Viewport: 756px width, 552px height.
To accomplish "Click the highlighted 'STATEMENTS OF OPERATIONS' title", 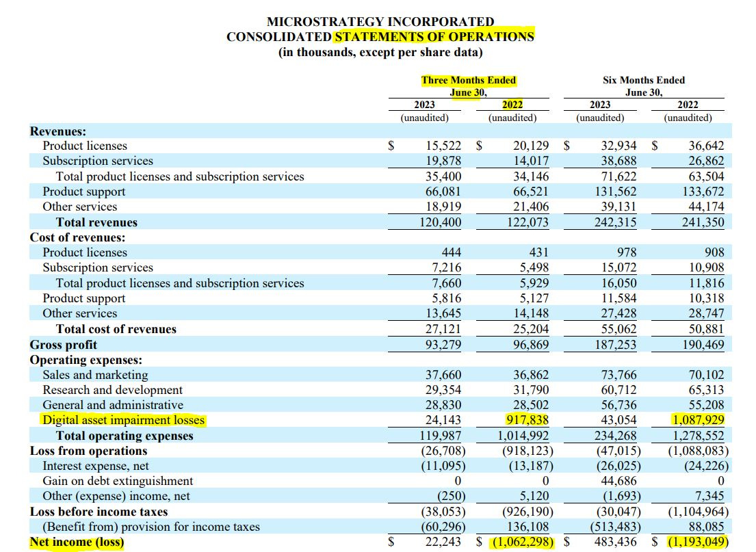I will pyautogui.click(x=434, y=37).
